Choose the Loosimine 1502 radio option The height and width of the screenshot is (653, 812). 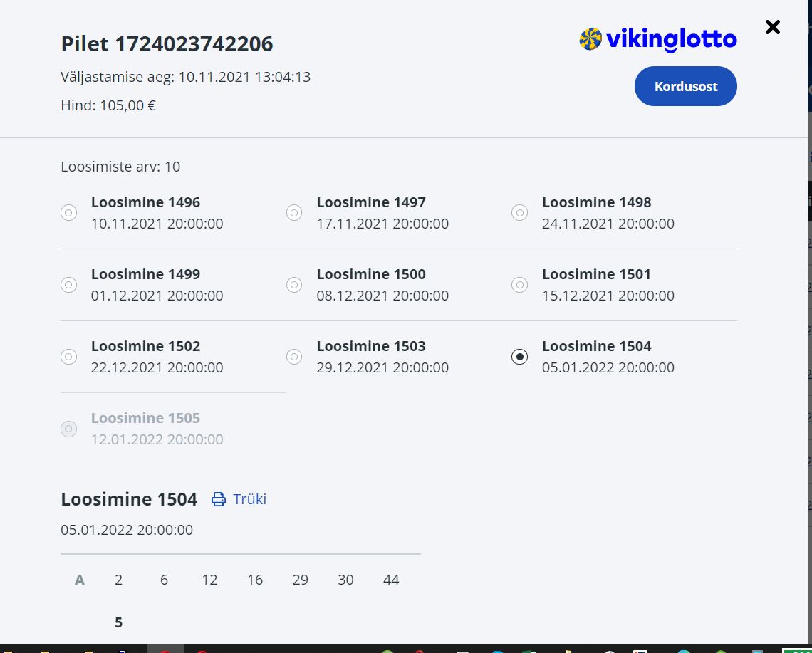(x=69, y=356)
